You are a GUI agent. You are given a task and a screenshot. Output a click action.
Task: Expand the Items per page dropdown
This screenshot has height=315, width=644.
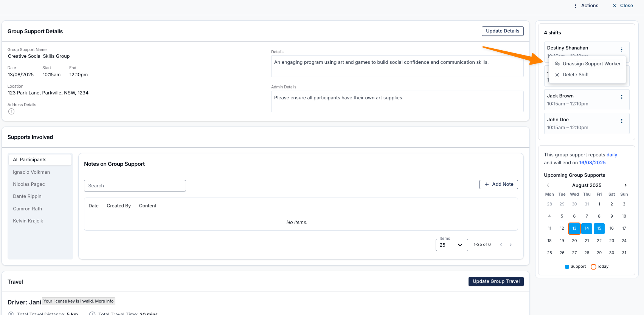point(452,245)
